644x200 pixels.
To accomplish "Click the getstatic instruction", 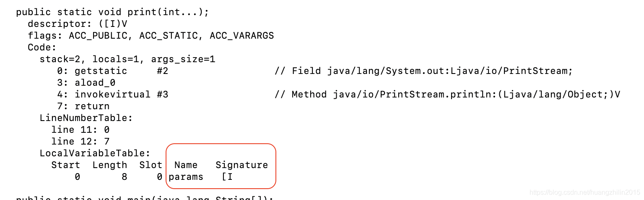I will 101,71.
